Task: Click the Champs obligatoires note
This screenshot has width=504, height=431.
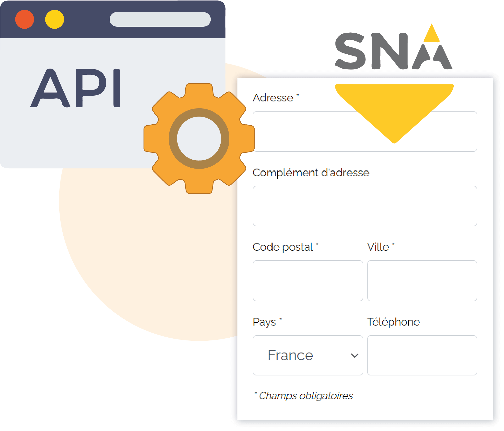Action: [x=304, y=396]
